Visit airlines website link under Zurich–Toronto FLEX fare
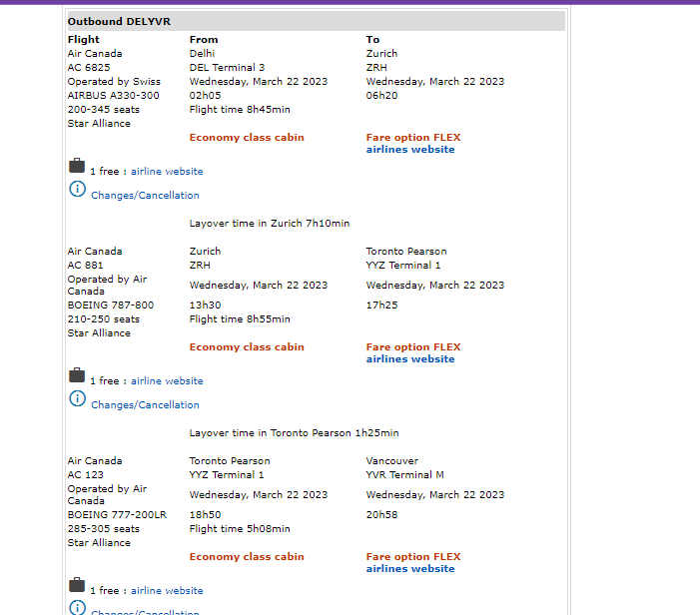The width and height of the screenshot is (700, 615). click(409, 359)
